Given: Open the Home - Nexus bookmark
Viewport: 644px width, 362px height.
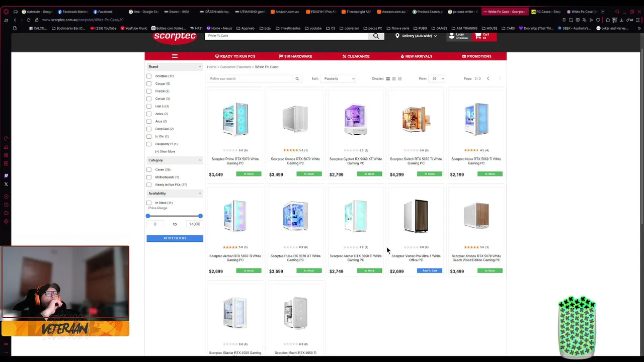Looking at the screenshot, I should (219, 28).
